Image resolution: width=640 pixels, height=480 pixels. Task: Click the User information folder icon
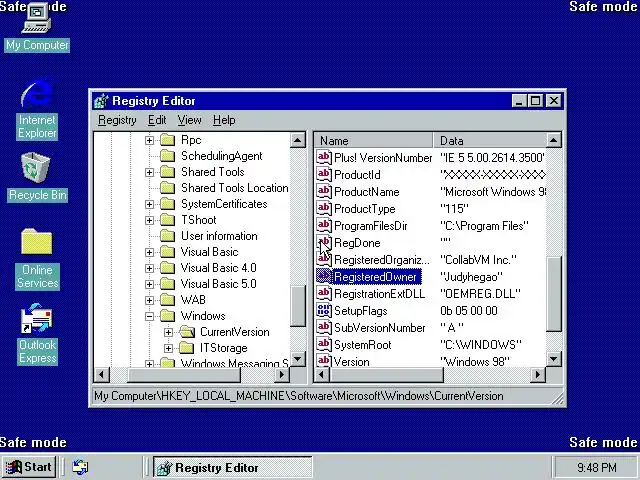pos(167,236)
